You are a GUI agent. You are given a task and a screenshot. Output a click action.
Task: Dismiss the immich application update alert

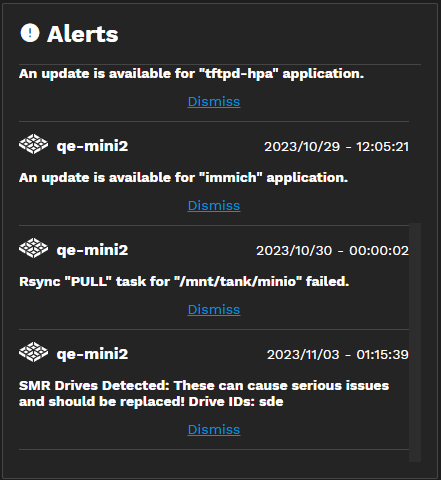click(214, 206)
